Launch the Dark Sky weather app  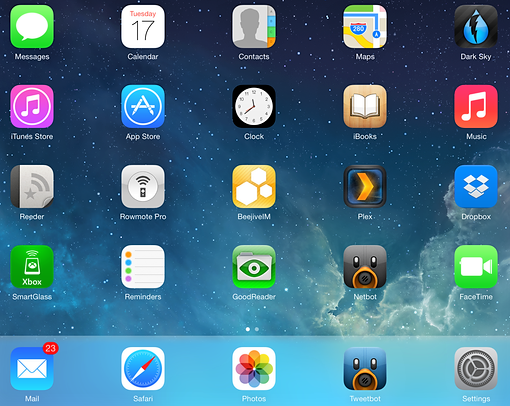click(476, 27)
